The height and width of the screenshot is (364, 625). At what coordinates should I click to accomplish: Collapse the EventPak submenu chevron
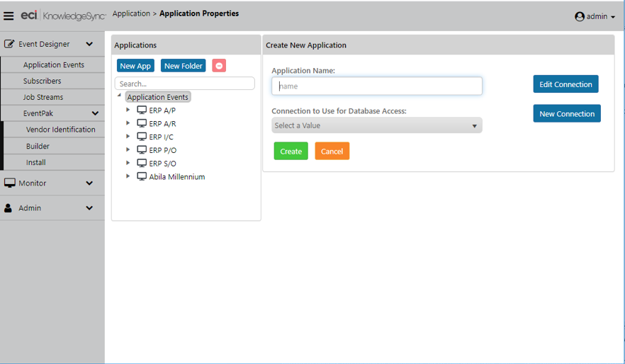[x=95, y=113]
